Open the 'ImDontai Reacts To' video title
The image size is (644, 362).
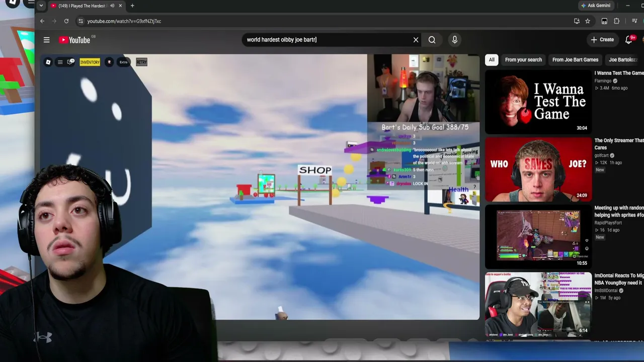point(619,279)
